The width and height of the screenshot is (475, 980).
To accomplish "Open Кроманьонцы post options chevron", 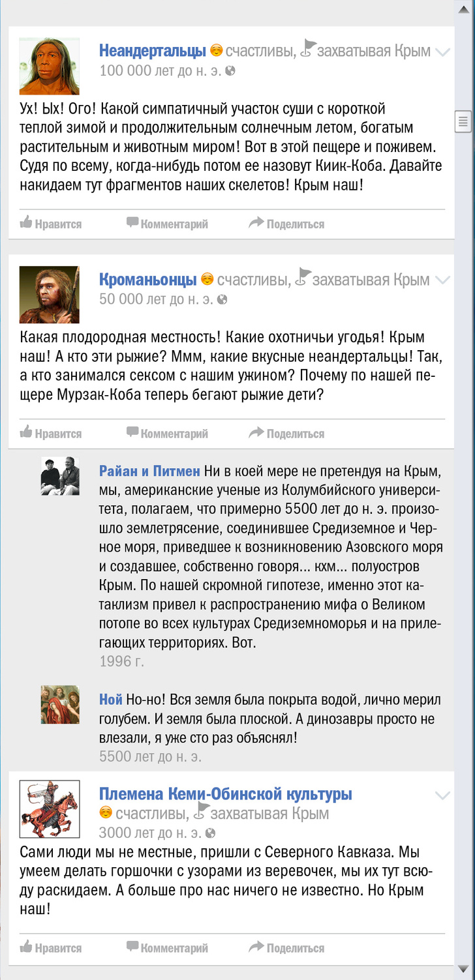I will coord(442,280).
